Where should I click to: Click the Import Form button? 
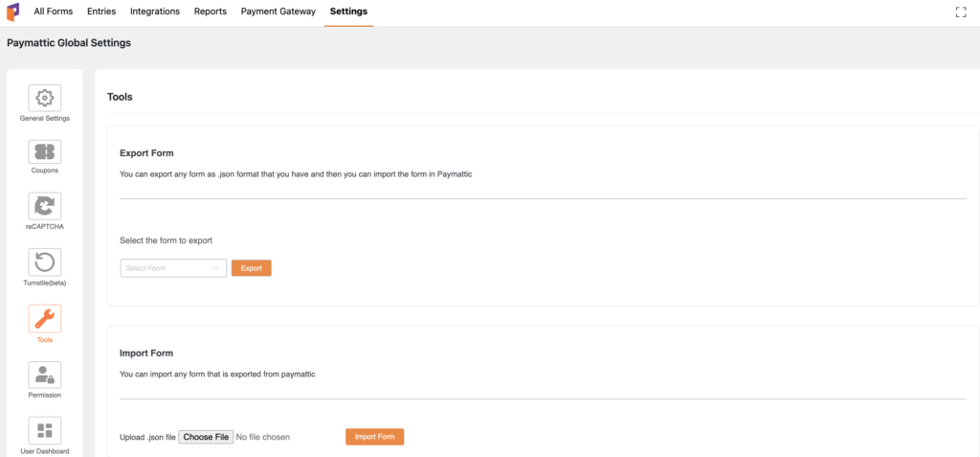point(374,437)
